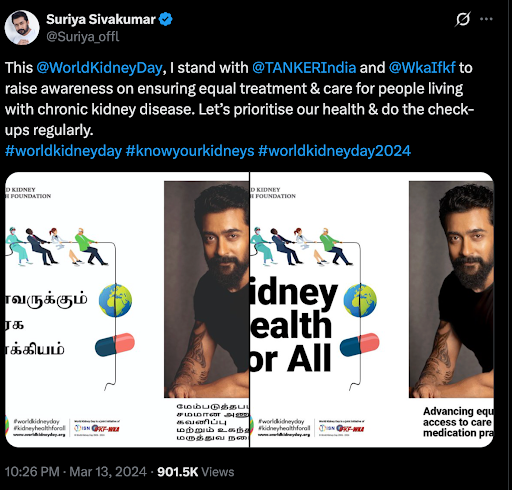512x490 pixels.
Task: Click the tug-of-war illustration in left poster
Action: [x=57, y=246]
